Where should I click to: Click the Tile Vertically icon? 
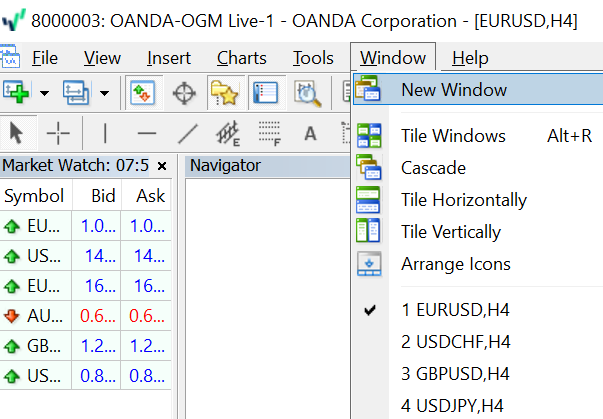pos(368,231)
